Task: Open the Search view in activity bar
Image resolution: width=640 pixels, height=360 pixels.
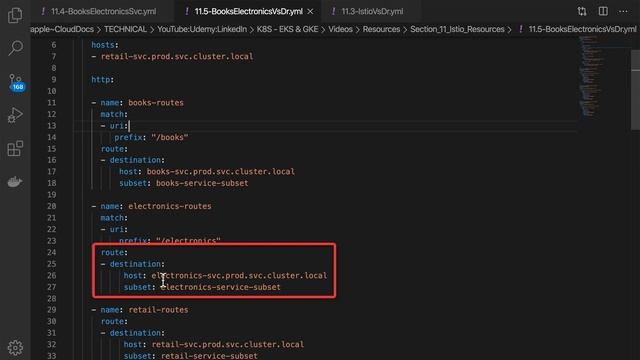Action: (x=15, y=48)
